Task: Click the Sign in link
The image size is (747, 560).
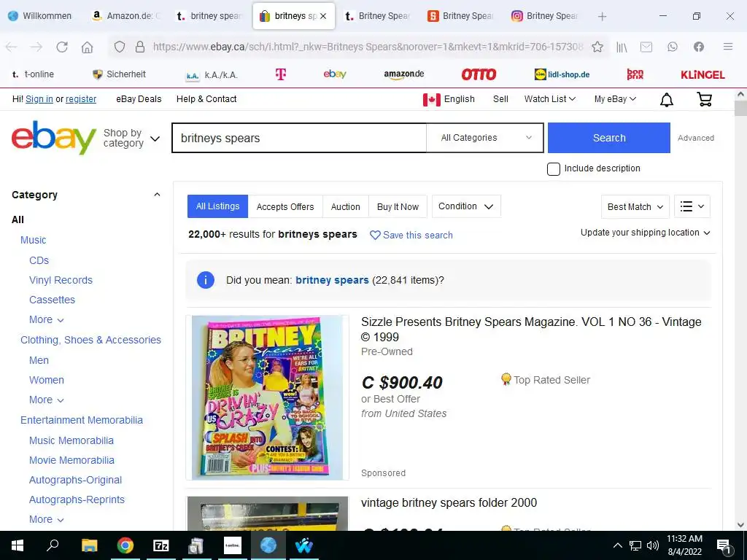Action: click(39, 99)
